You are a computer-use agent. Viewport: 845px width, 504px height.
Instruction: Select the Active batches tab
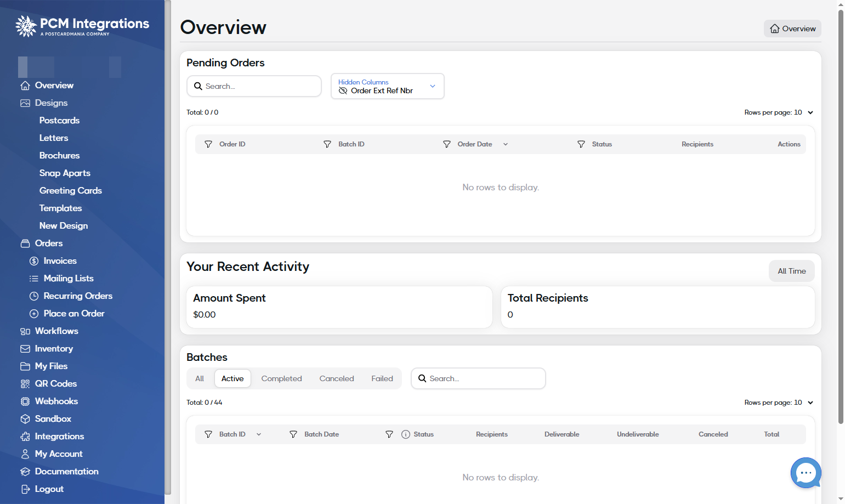tap(232, 378)
